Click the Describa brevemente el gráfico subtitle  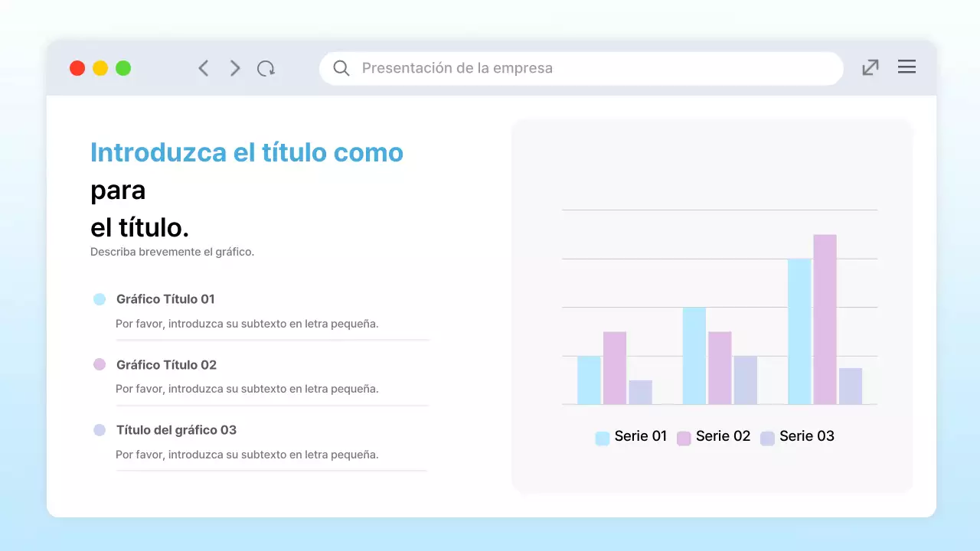pyautogui.click(x=172, y=251)
